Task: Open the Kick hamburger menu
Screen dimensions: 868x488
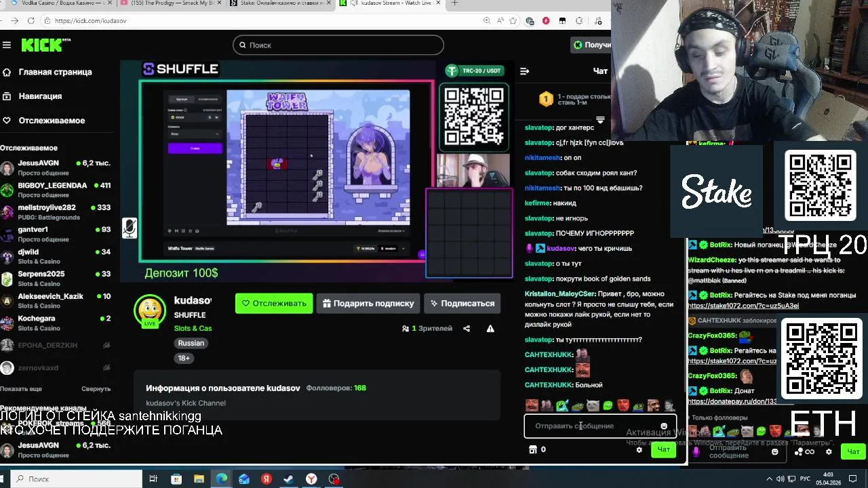Action: (7, 45)
